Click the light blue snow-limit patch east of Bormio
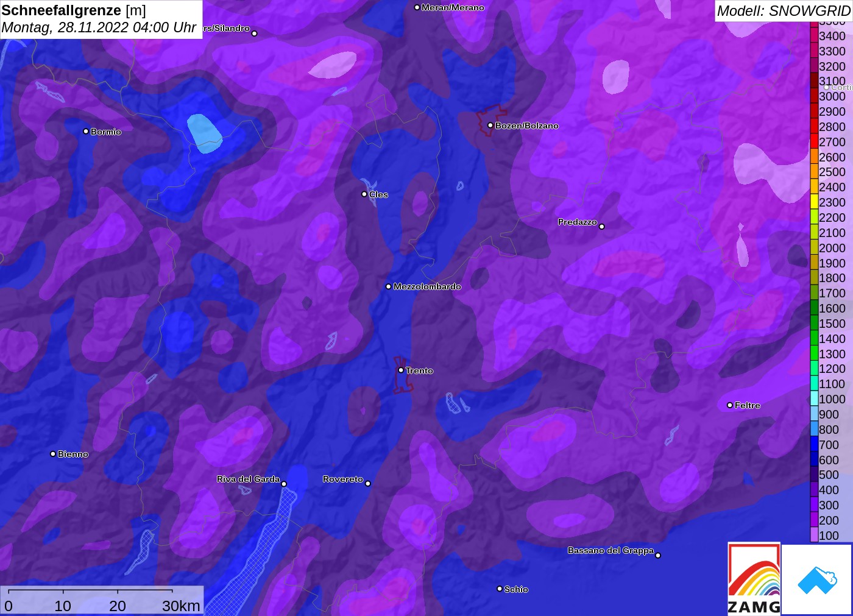 point(204,133)
